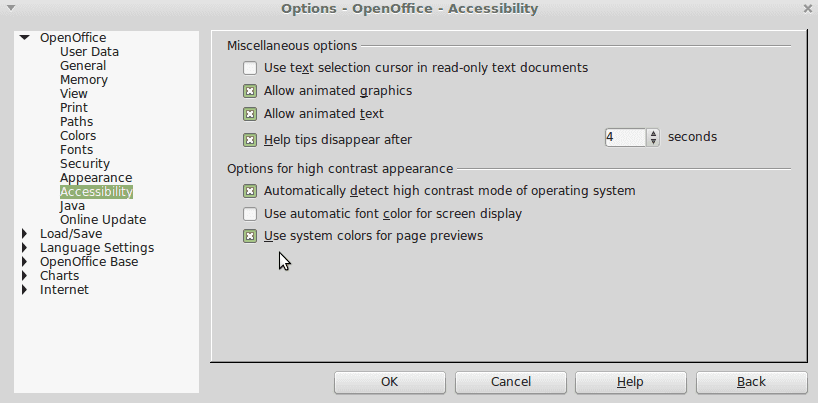Uncheck Allow animated text
The height and width of the screenshot is (403, 818).
pos(250,114)
